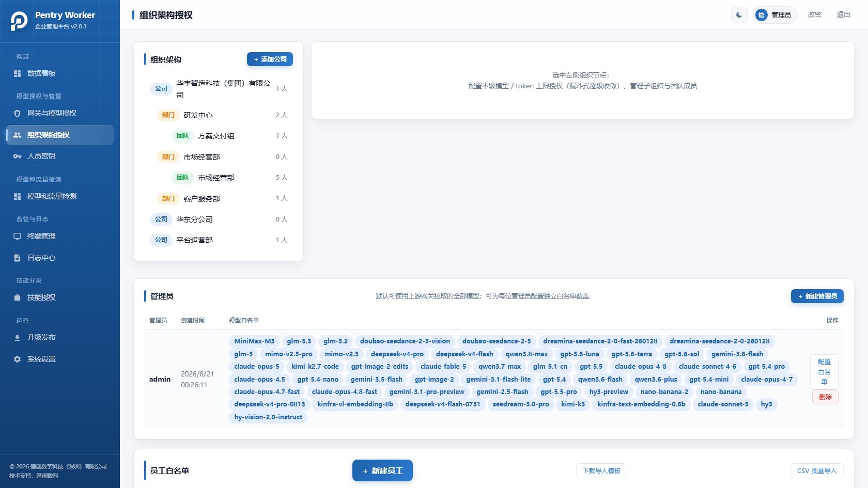Image resolution: width=868 pixels, height=488 pixels.
Task: Click the shield icon for 网关与模型授权
Action: pos(17,114)
